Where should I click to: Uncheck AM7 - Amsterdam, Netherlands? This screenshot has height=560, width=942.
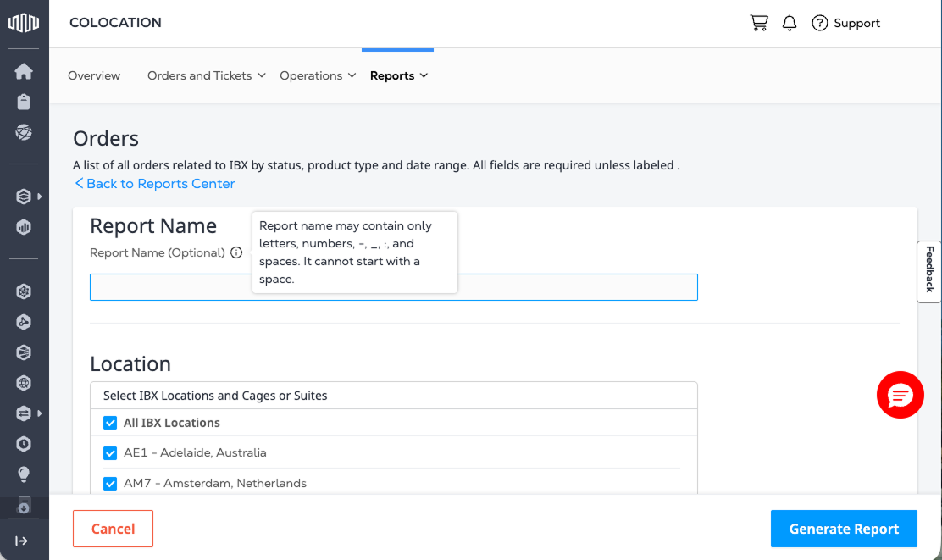[x=110, y=484]
